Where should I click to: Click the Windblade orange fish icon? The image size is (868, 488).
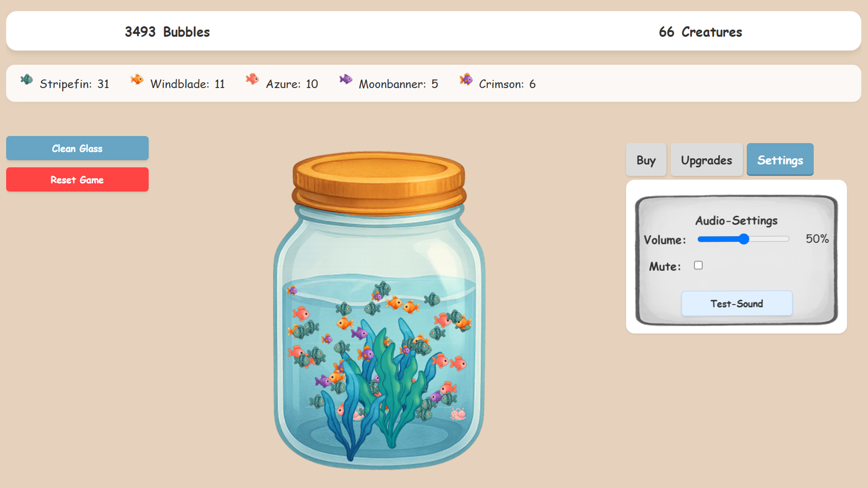point(137,80)
